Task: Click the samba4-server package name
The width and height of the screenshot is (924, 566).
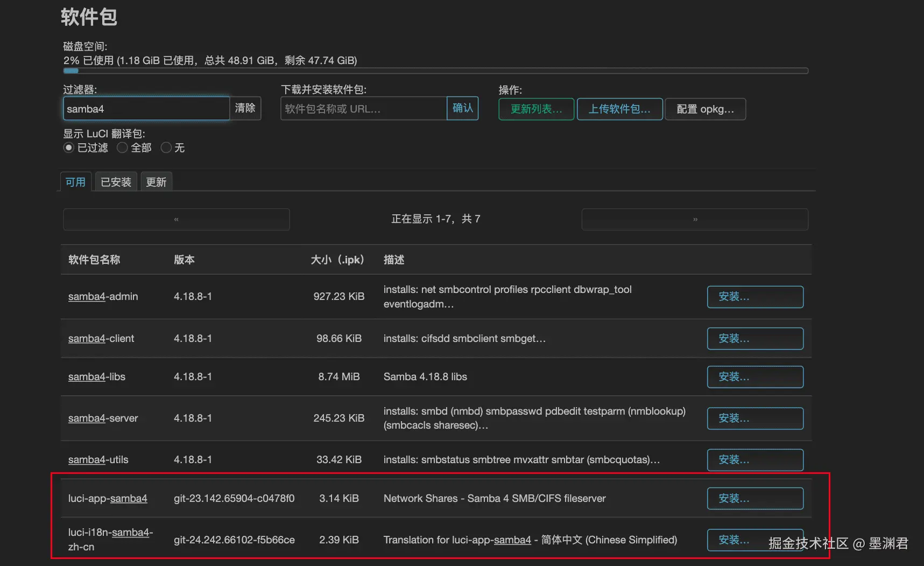Action: click(x=103, y=418)
